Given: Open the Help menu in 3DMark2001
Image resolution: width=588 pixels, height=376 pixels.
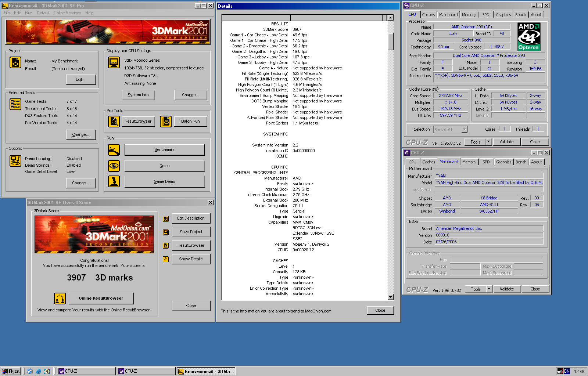Looking at the screenshot, I should [x=89, y=13].
